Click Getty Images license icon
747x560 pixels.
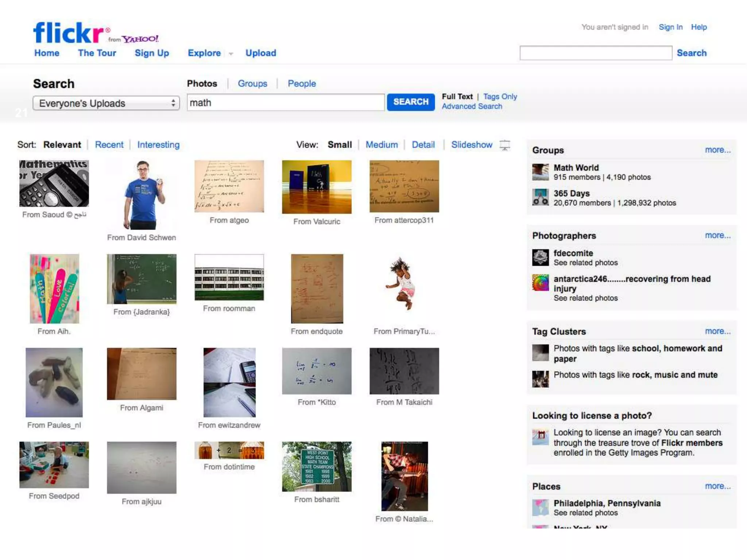click(x=540, y=437)
